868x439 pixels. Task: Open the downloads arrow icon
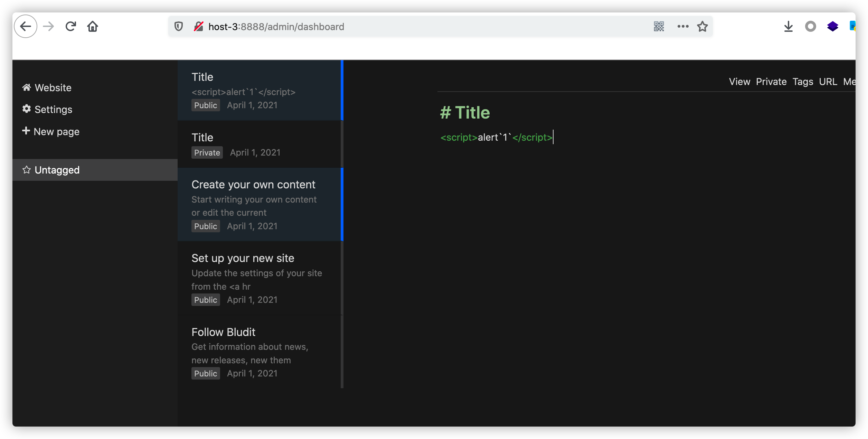(788, 26)
